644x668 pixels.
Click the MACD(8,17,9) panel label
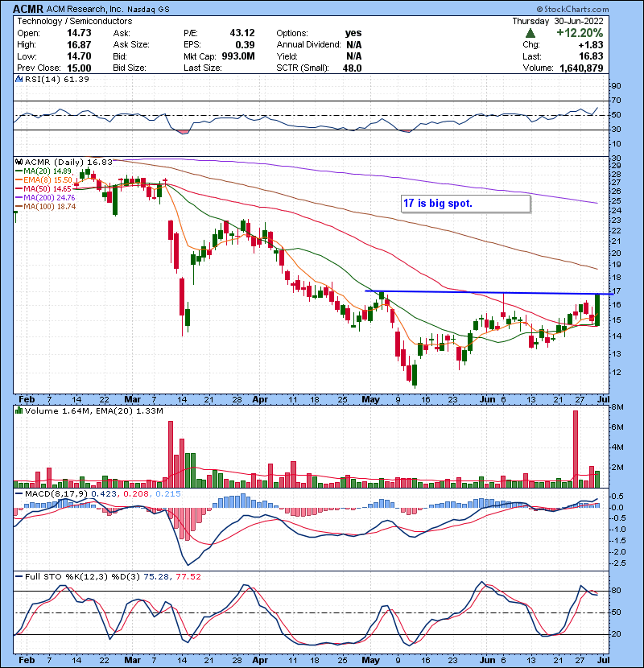point(56,494)
